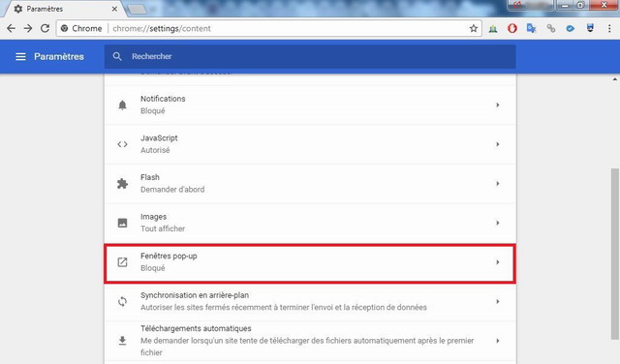Click the JavaScript code brackets icon

123,144
